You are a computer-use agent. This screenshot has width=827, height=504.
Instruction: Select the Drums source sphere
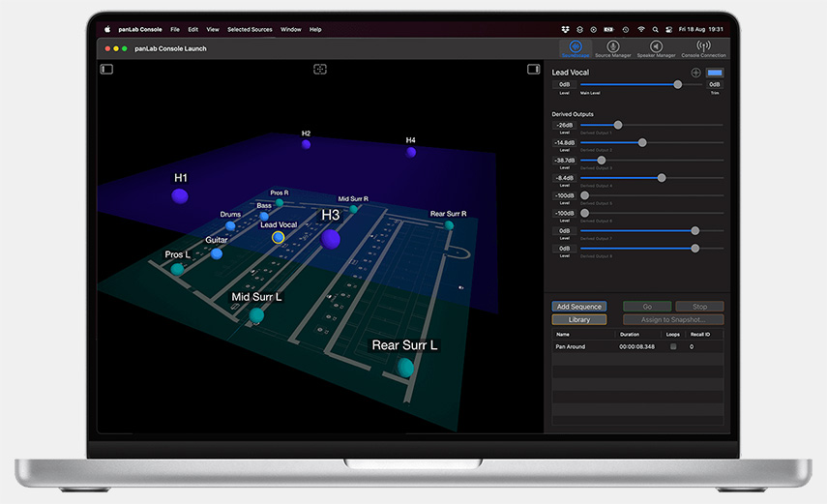pyautogui.click(x=230, y=225)
